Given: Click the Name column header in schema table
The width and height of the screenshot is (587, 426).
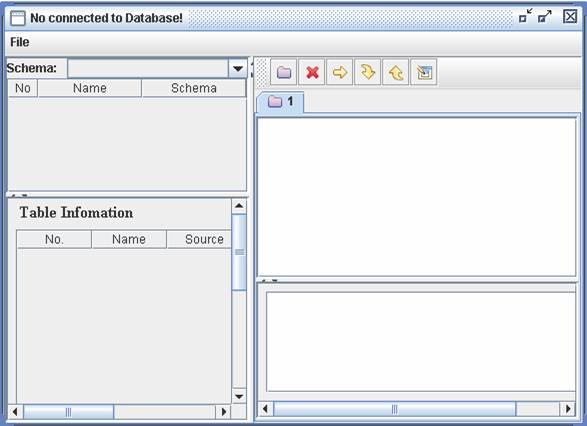Looking at the screenshot, I should pyautogui.click(x=89, y=88).
